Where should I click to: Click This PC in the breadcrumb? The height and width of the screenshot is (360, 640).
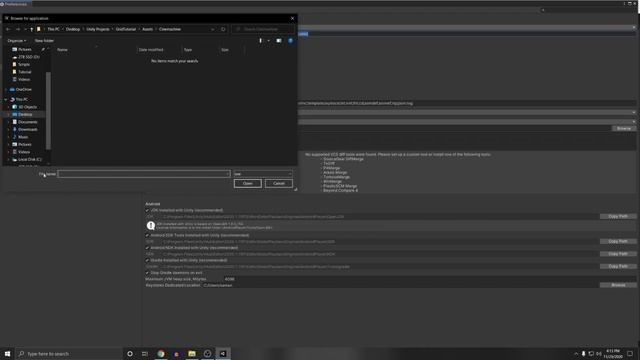click(53, 29)
